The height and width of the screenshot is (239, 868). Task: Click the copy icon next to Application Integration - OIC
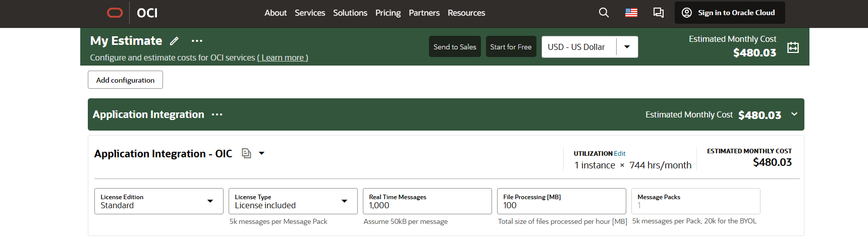[246, 153]
